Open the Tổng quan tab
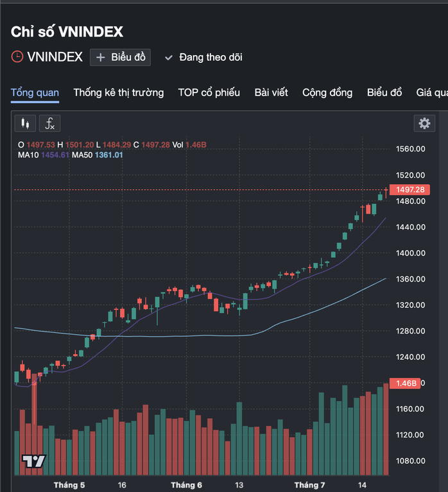 [35, 92]
